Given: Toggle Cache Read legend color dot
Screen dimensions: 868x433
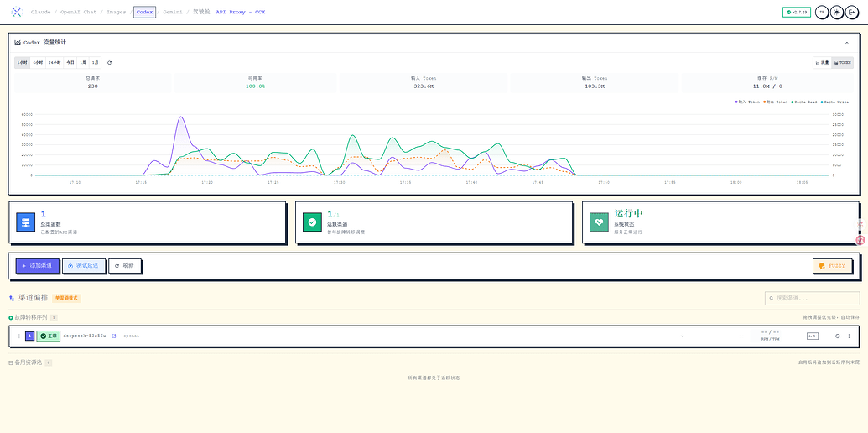Looking at the screenshot, I should [x=793, y=102].
